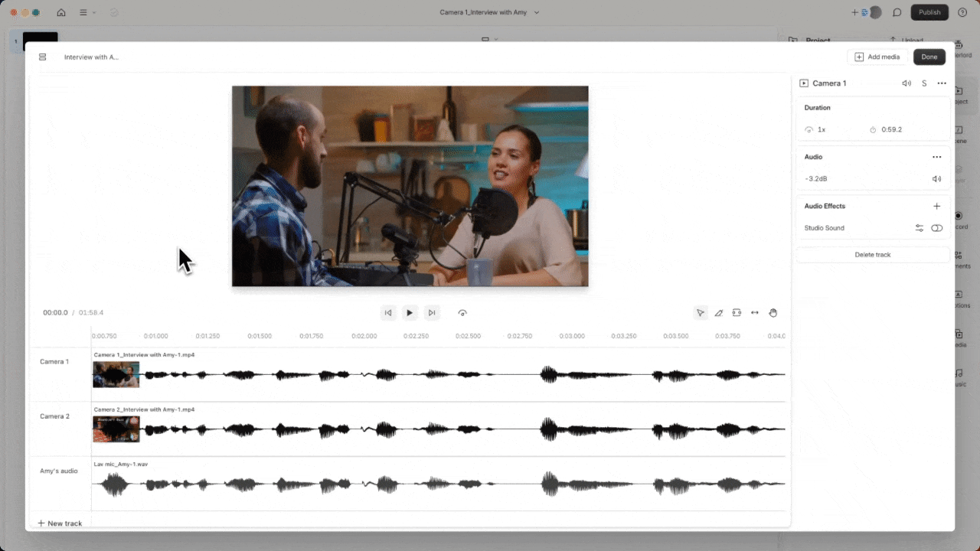Toggle Studio Sound effect on
Screen dimensions: 980x551
936,228
